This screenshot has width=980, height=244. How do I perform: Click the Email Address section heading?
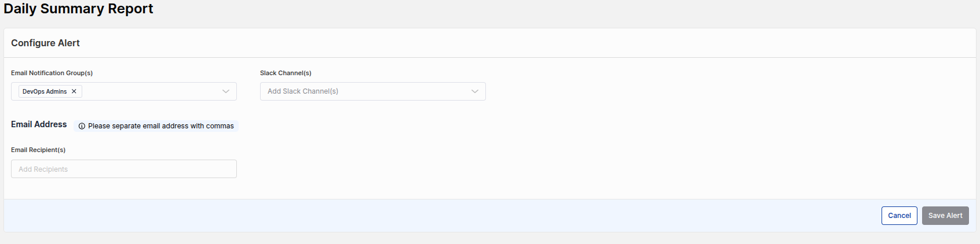coord(39,124)
